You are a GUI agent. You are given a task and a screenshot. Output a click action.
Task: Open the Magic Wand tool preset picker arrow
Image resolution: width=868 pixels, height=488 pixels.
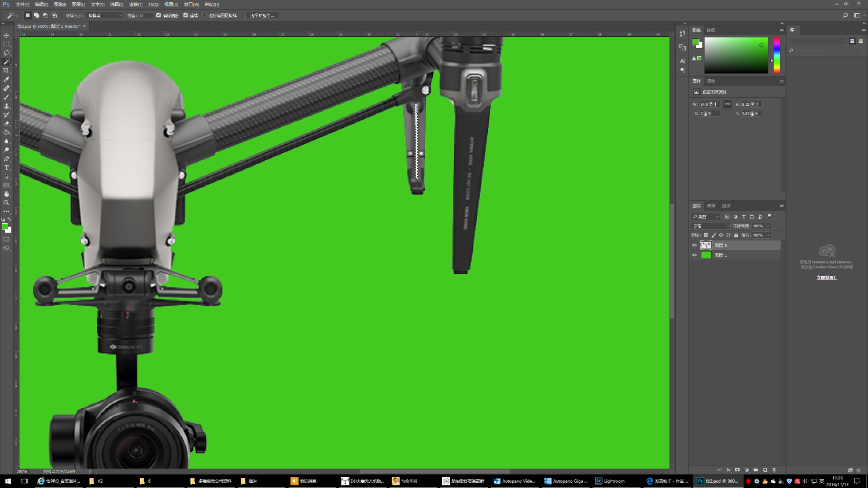click(x=16, y=16)
